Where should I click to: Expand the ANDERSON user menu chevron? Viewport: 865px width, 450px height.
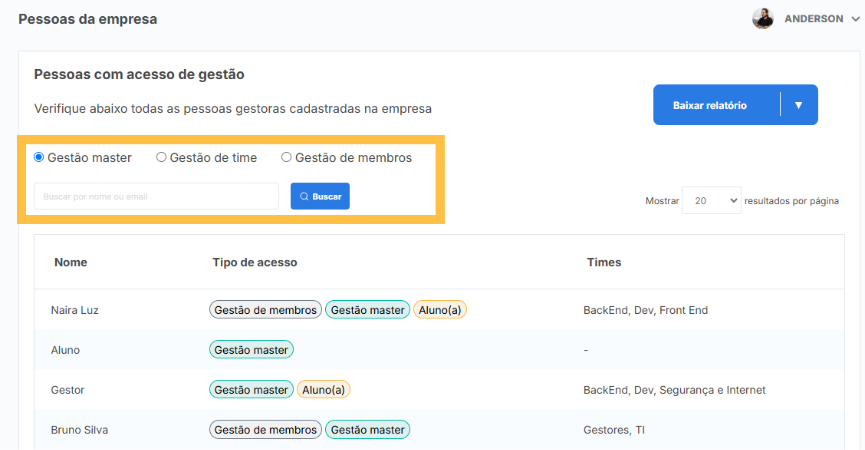click(855, 19)
